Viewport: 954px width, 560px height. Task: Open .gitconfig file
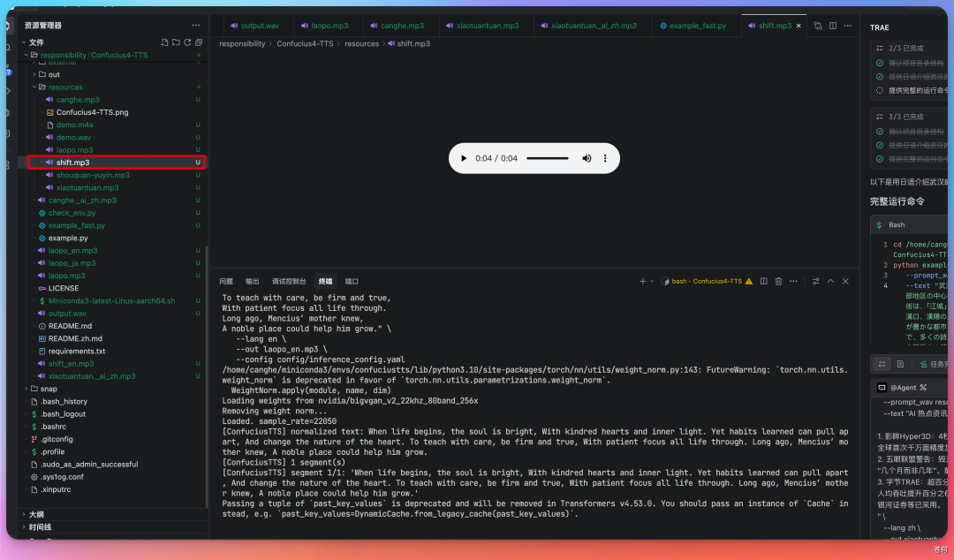(57, 439)
